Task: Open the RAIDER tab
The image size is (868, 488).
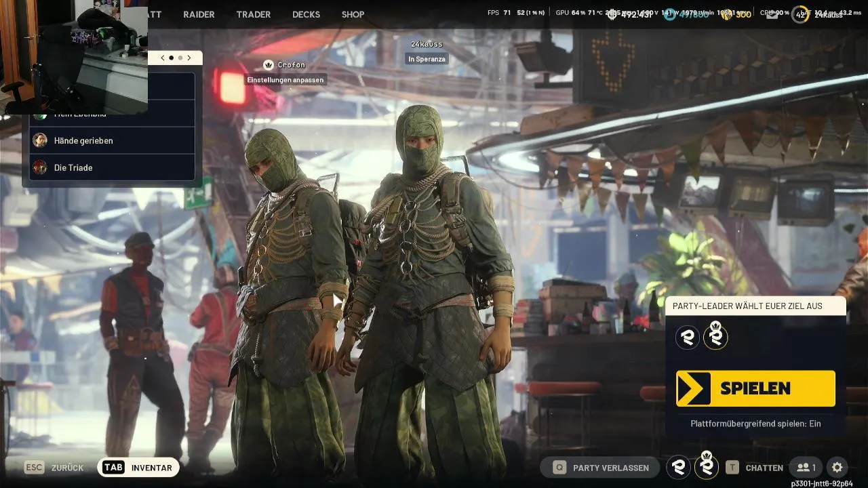Action: tap(199, 14)
